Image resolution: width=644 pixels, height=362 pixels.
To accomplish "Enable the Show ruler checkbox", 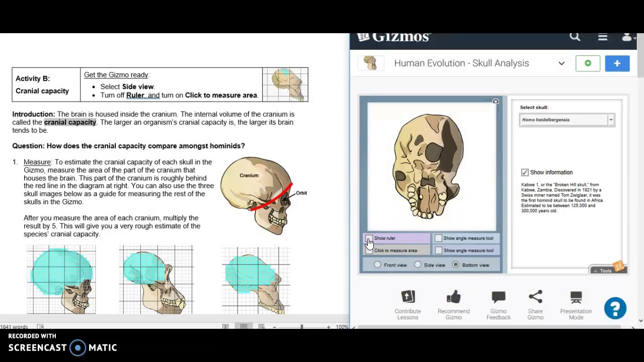I will pos(369,238).
